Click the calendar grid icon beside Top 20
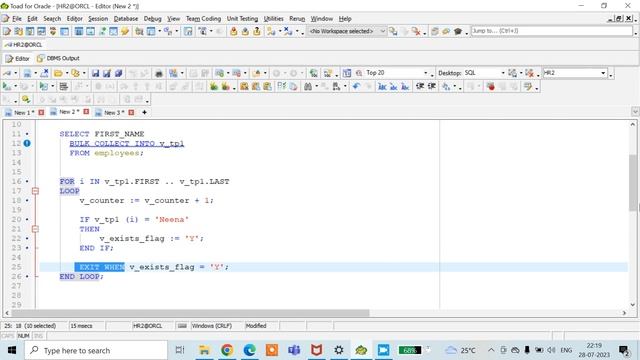This screenshot has width=640, height=360. click(347, 73)
